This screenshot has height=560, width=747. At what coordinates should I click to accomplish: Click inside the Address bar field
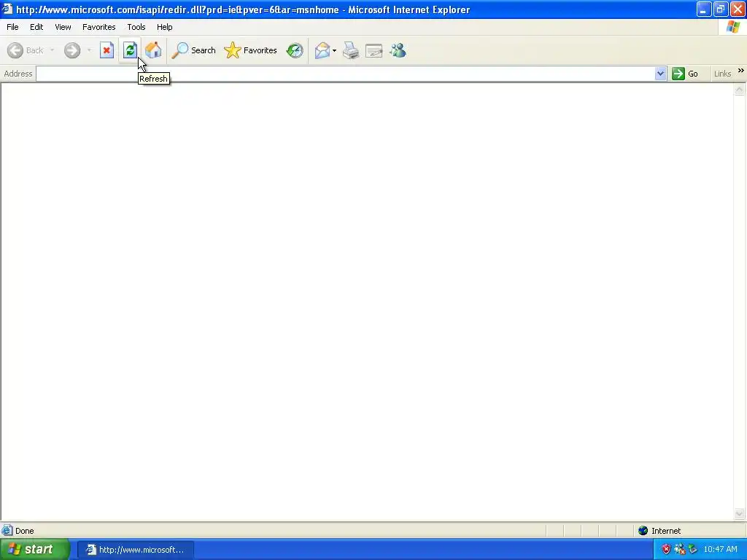pos(345,74)
